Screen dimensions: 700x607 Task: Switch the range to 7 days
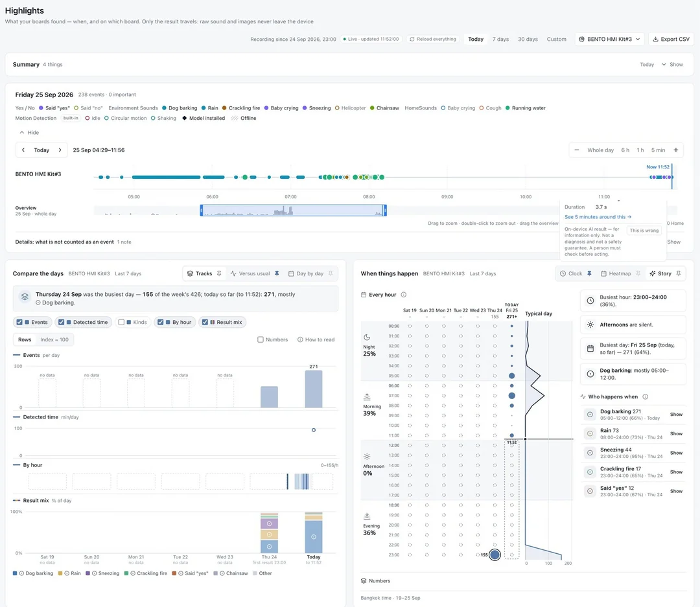pos(500,40)
